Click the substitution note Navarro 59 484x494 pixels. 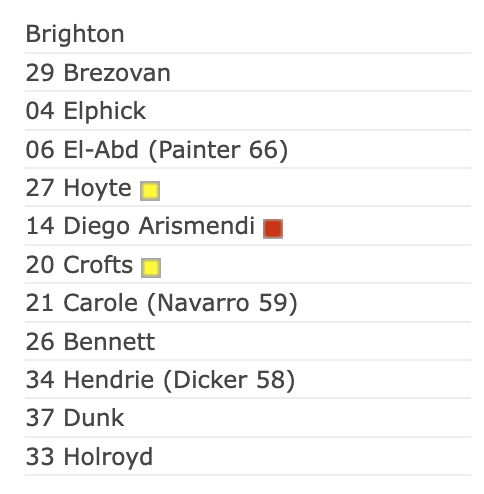coord(222,304)
